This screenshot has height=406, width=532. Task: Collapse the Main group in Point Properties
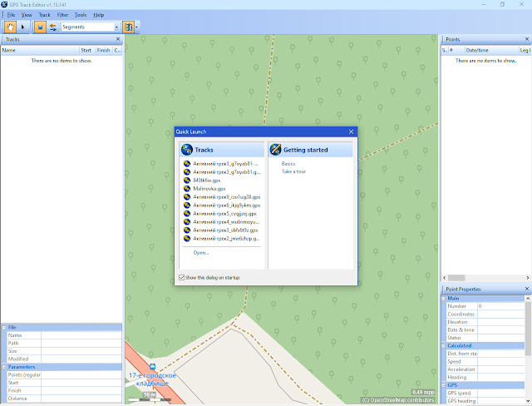(443, 299)
